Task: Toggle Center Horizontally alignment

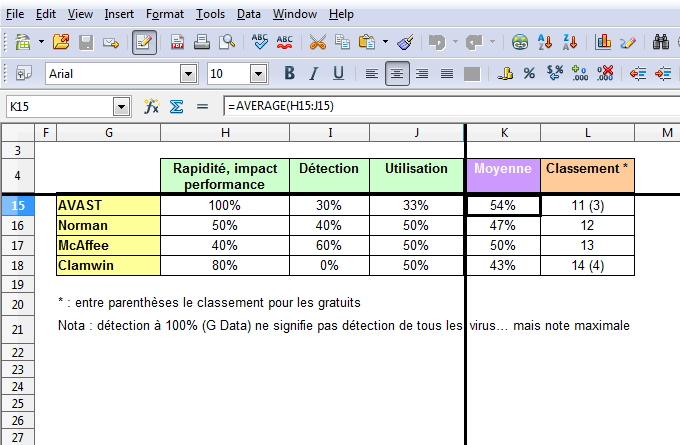Action: pos(397,74)
